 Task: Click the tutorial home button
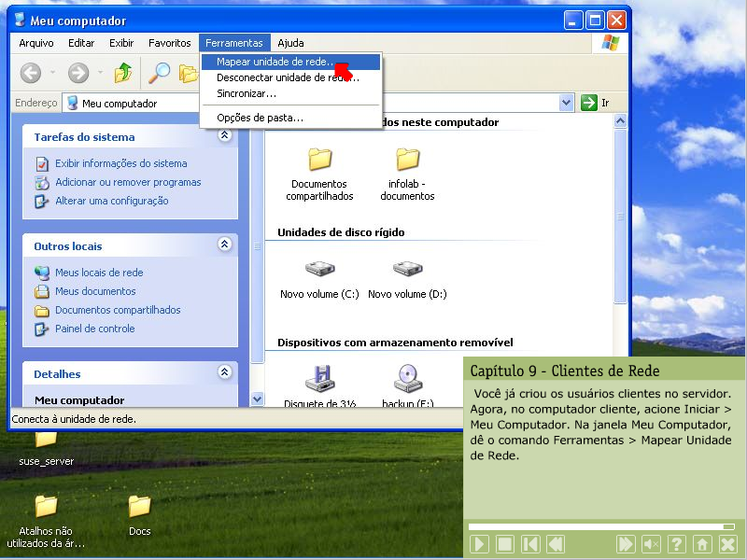point(702,544)
